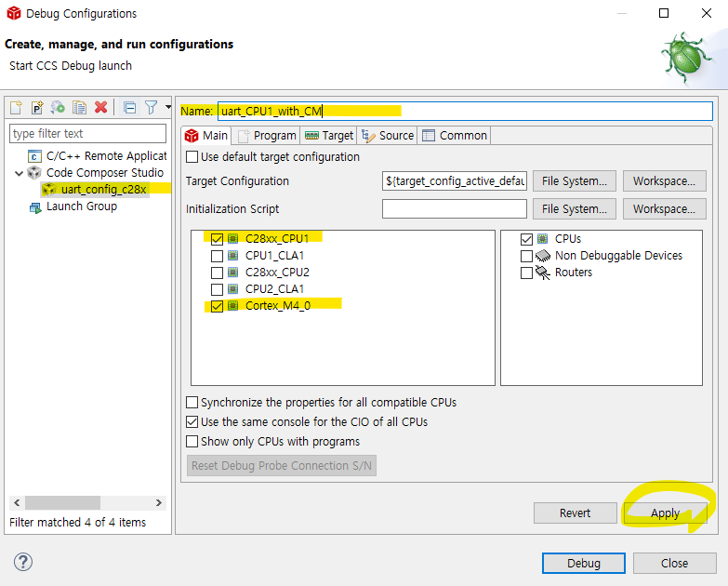728x586 pixels.
Task: Switch to the Main tab
Action: click(x=206, y=136)
